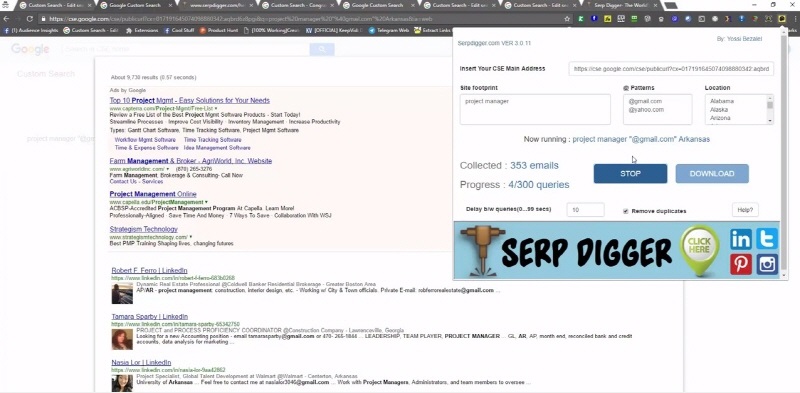Click inside the @ Patterns box

658,109
